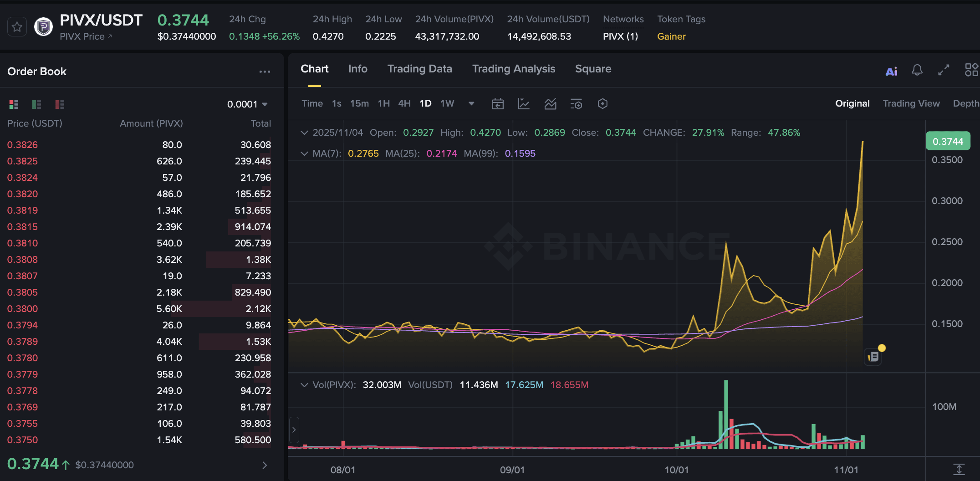
Task: Select the 1W chart interval
Action: click(447, 103)
